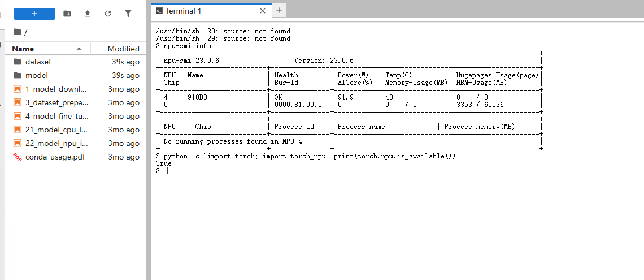Click the notebook icon of 3_dataset_prepa...
The height and width of the screenshot is (280, 644).
click(x=18, y=102)
